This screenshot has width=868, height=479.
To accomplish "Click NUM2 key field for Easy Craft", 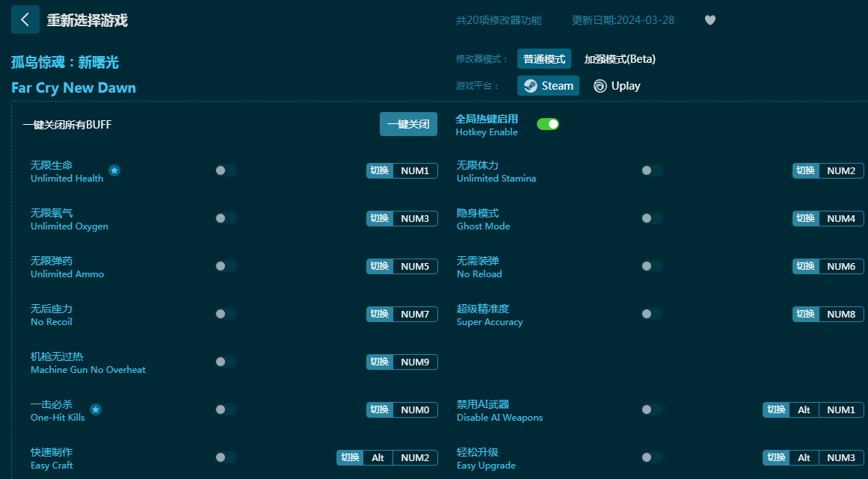I will (415, 458).
